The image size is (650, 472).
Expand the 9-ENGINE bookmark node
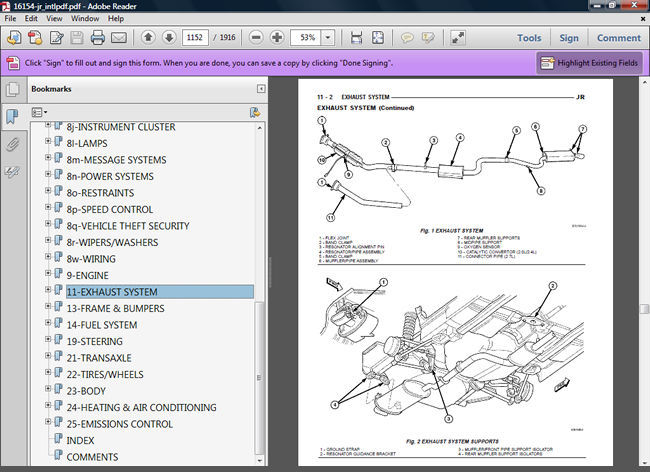(x=48, y=273)
